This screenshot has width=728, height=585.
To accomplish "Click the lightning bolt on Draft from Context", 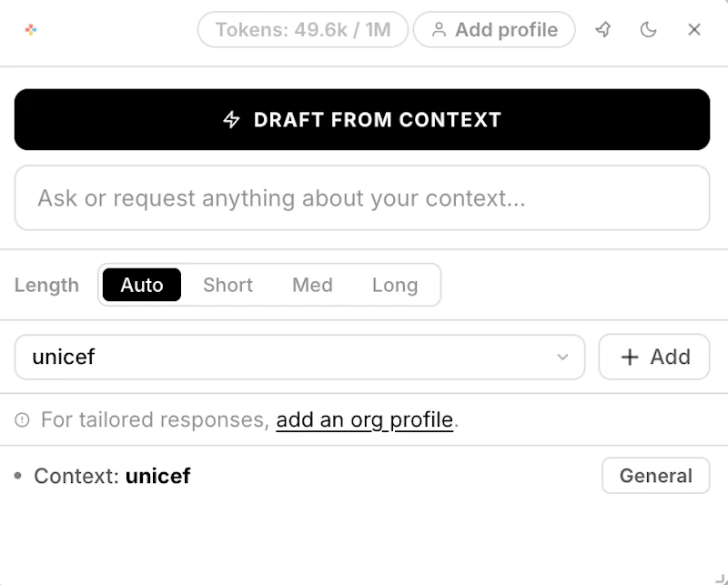I will (x=232, y=119).
